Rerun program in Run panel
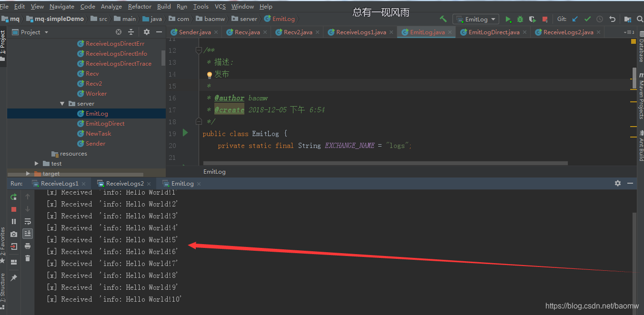The height and width of the screenshot is (315, 644). click(x=14, y=197)
